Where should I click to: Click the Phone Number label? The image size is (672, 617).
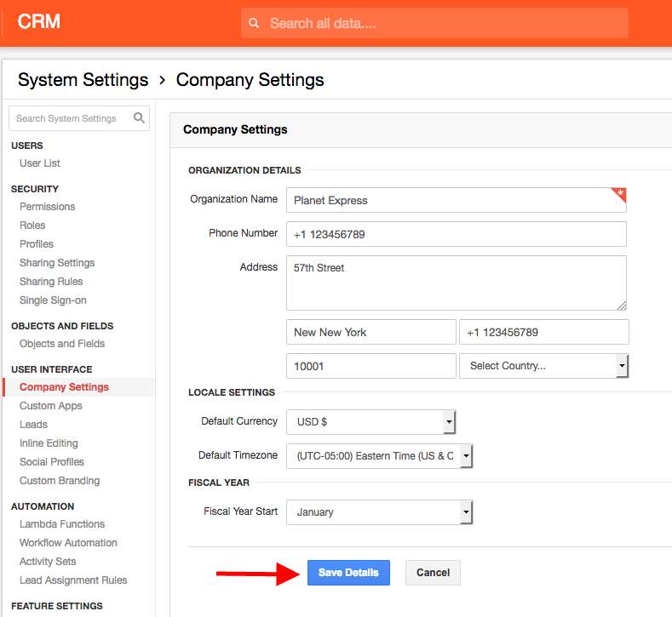click(x=244, y=233)
